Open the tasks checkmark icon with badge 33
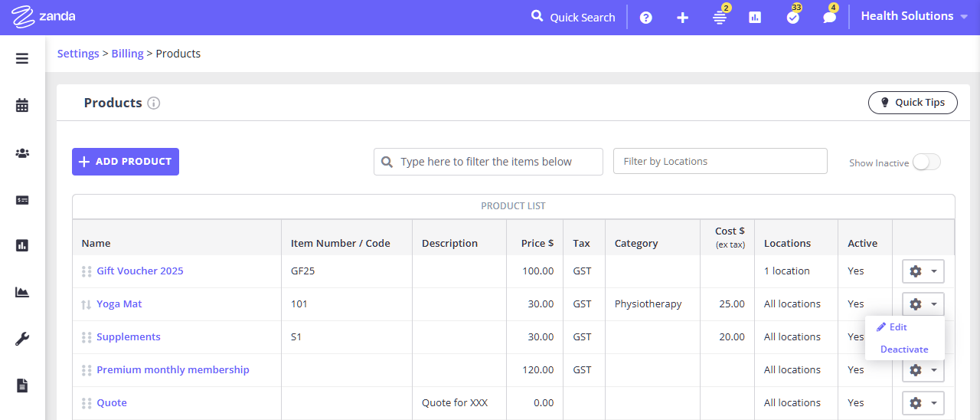Screen dimensions: 980x420 pos(792,18)
